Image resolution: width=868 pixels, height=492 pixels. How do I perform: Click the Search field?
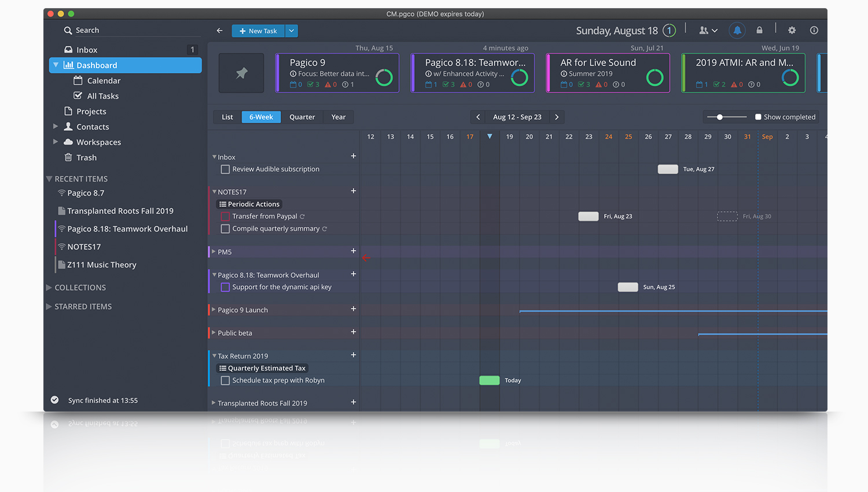(x=132, y=30)
